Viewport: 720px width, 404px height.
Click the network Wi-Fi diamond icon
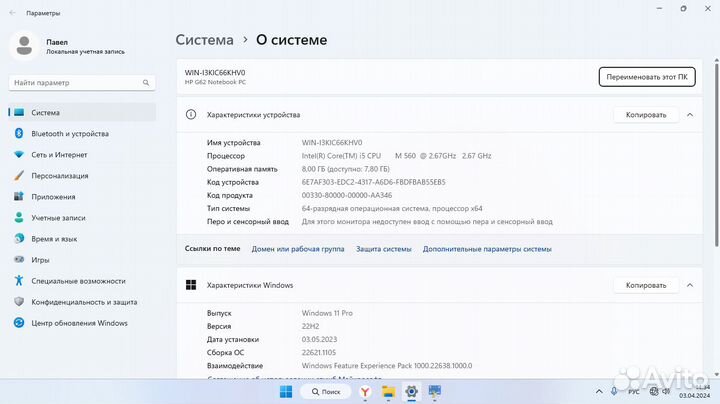pos(19,155)
